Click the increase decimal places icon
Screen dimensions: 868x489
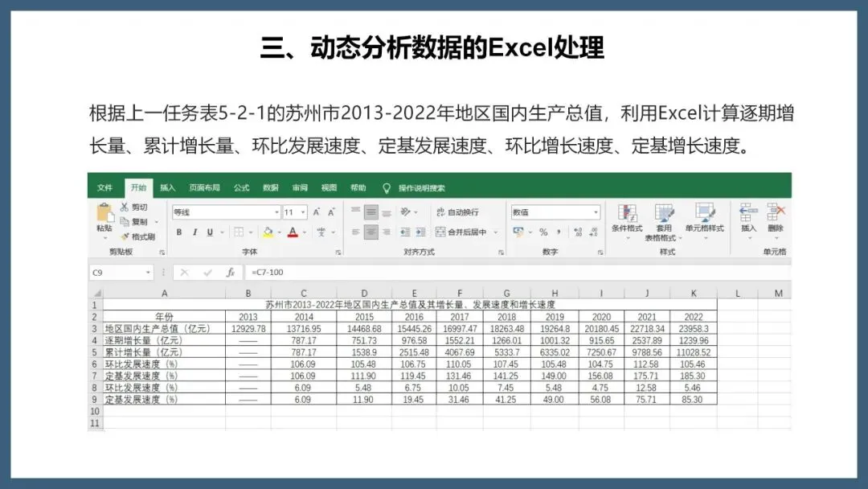click(x=578, y=232)
